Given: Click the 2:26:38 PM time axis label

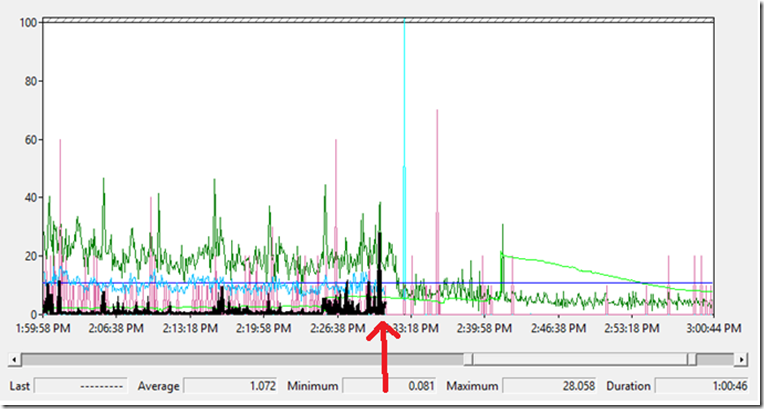Looking at the screenshot, I should (338, 329).
